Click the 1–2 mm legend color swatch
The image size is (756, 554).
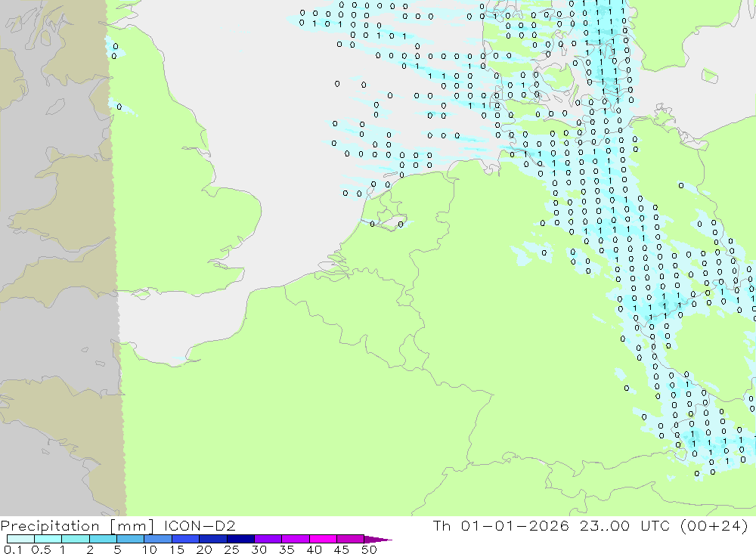pyautogui.click(x=75, y=539)
